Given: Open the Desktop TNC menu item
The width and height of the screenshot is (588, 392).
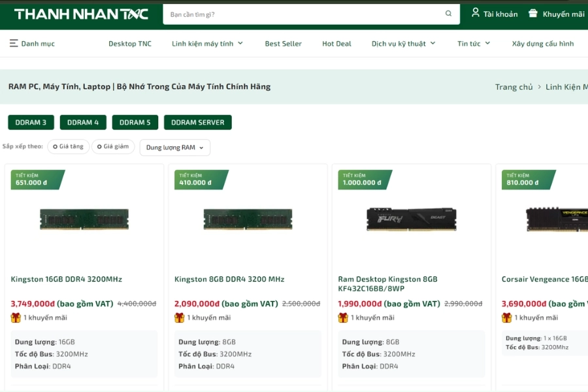Looking at the screenshot, I should click(x=130, y=44).
